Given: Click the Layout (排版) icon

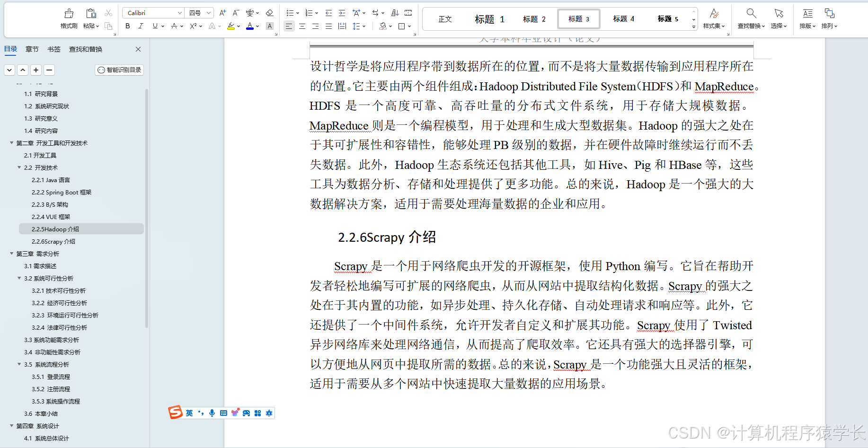Looking at the screenshot, I should [x=808, y=13].
